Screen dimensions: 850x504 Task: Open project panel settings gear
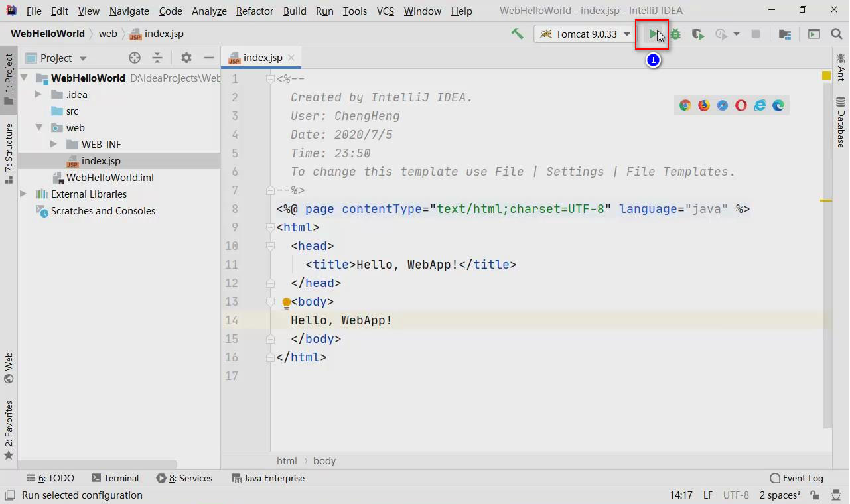click(x=186, y=58)
